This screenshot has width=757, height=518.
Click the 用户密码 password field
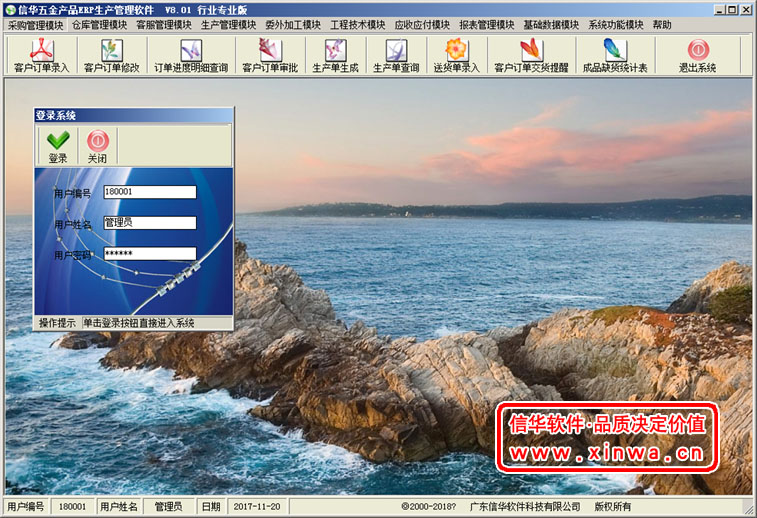coord(149,254)
